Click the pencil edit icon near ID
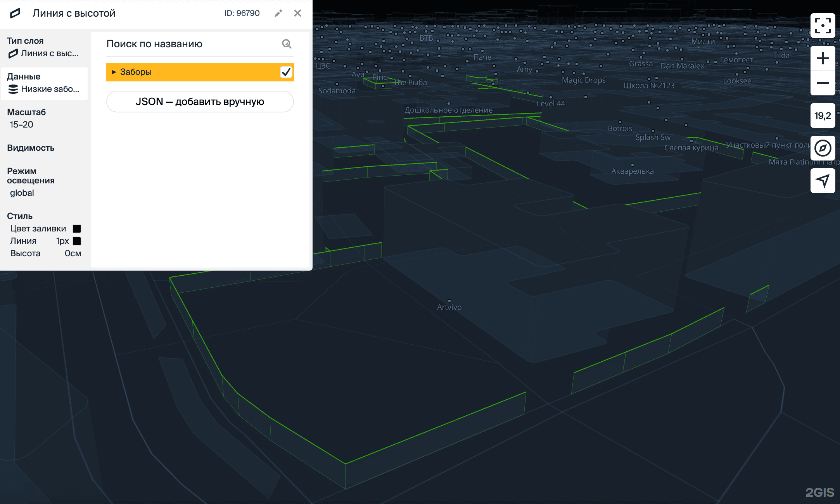Viewport: 840px width, 504px height. tap(278, 13)
